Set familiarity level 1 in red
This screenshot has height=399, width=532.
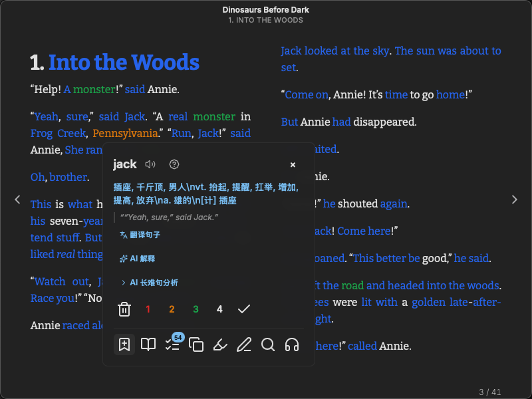[x=148, y=309]
